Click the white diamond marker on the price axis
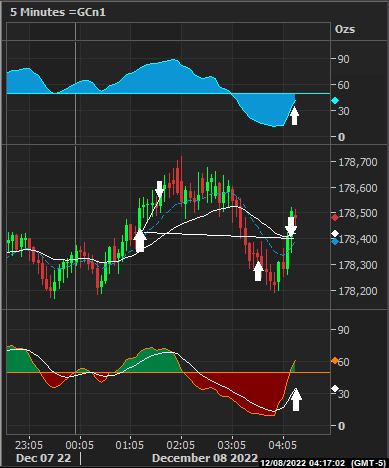Image resolution: width=389 pixels, height=468 pixels. pyautogui.click(x=335, y=234)
